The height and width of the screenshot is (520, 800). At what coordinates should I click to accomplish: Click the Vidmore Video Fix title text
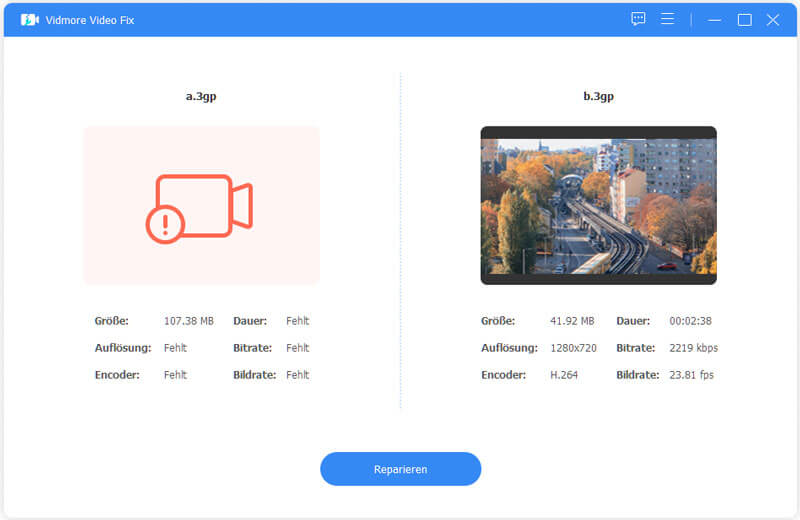point(88,20)
